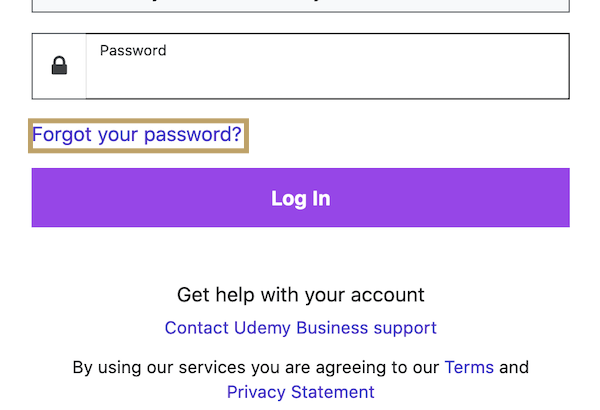Open the Forgot your password link
The width and height of the screenshot is (600, 410).
[137, 134]
